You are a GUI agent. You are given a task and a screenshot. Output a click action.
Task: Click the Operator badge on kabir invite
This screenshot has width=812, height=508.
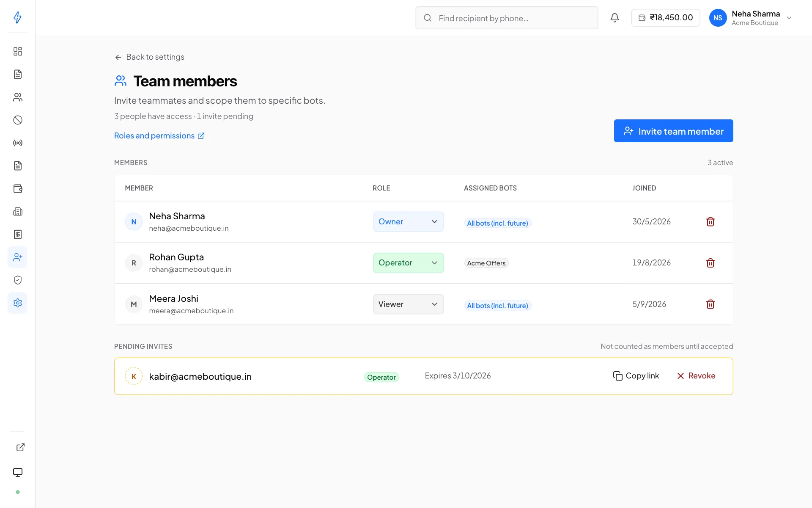(381, 377)
